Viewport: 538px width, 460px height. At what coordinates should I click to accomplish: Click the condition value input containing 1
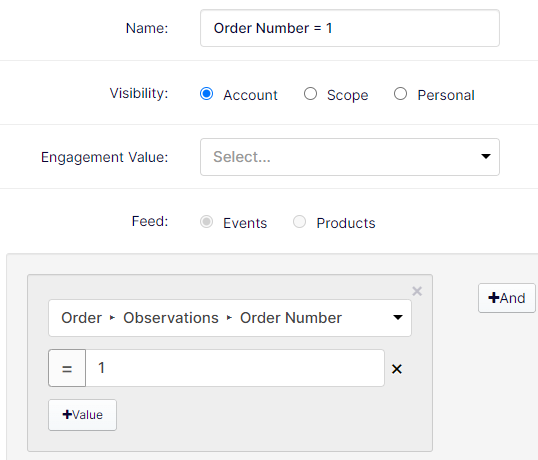click(235, 368)
